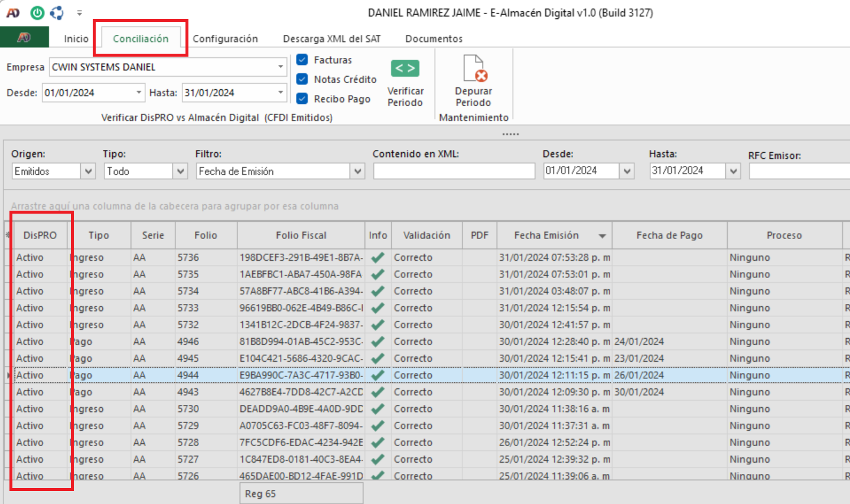Image resolution: width=850 pixels, height=504 pixels.
Task: Click the green power icon in title bar
Action: pos(37,12)
